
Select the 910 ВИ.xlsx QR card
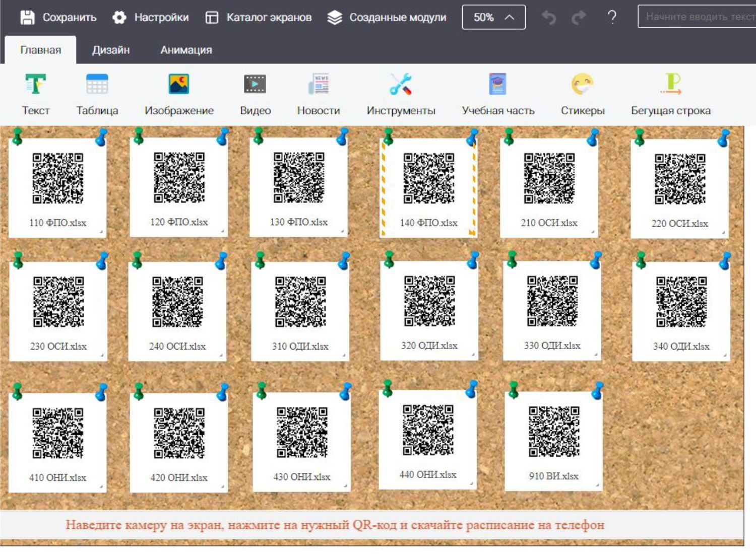click(x=553, y=441)
